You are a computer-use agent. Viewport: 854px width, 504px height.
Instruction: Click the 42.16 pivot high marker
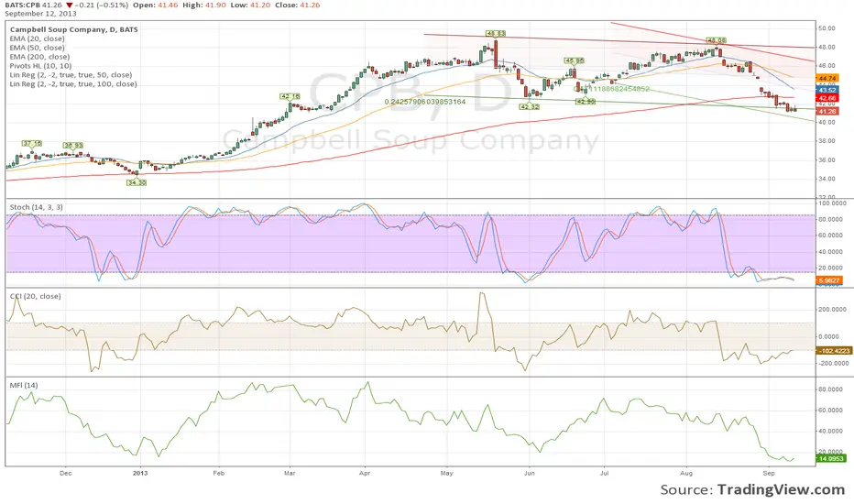(290, 96)
